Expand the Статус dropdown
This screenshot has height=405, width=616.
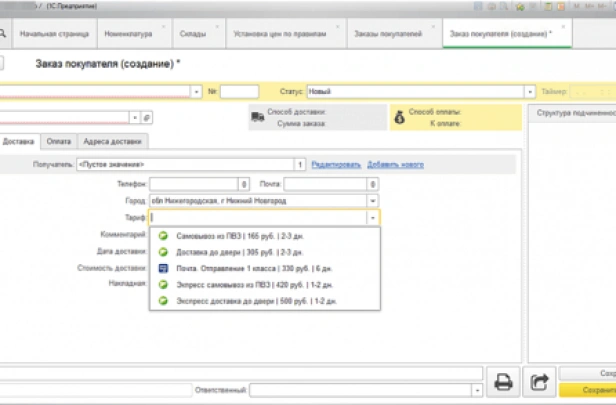pyautogui.click(x=530, y=91)
